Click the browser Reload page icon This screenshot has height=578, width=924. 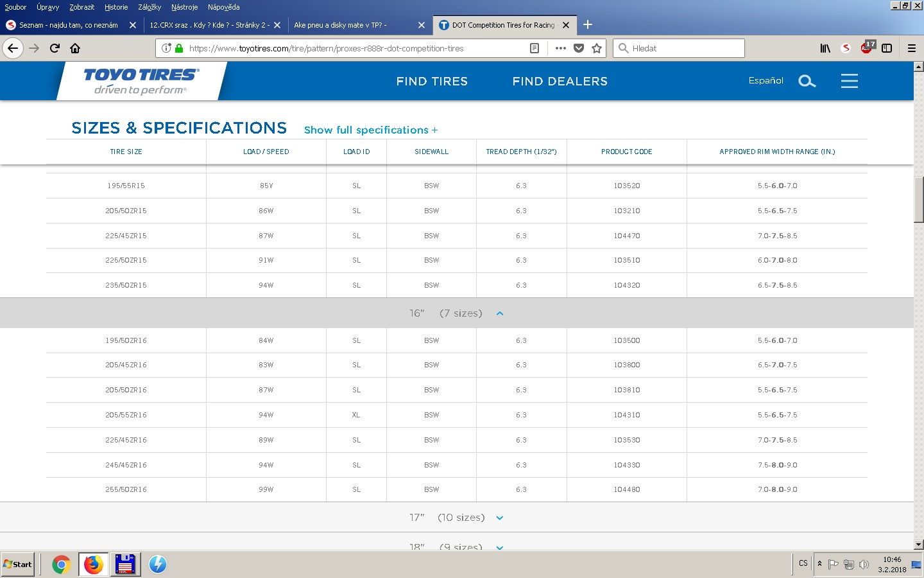coord(55,48)
